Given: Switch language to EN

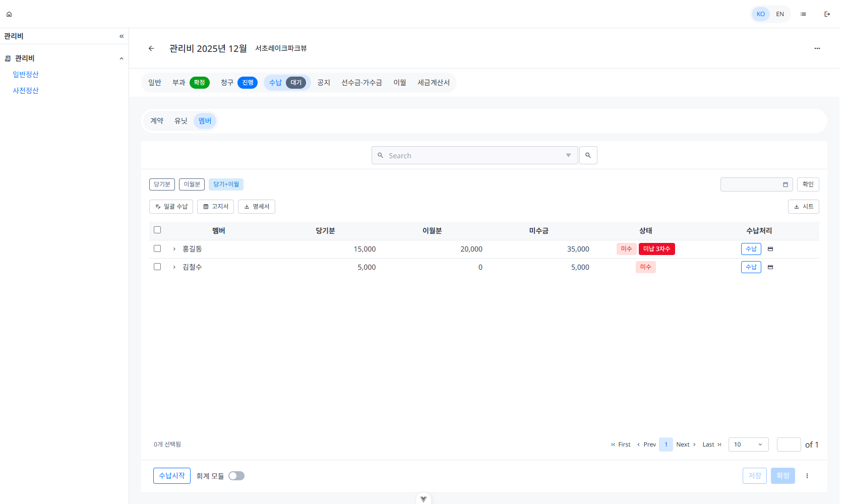Looking at the screenshot, I should coord(780,14).
